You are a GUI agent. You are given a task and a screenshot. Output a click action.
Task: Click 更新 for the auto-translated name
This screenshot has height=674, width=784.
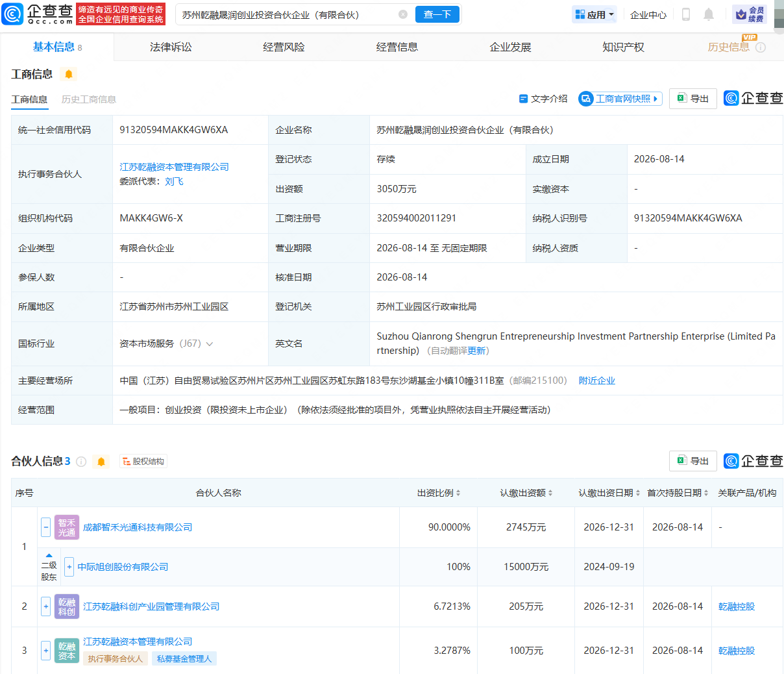click(476, 351)
